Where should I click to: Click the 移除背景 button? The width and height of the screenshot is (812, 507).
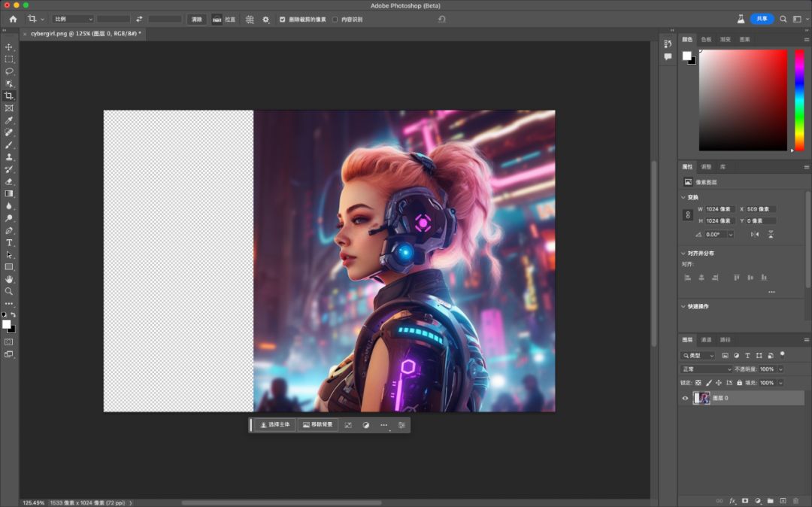coord(317,425)
